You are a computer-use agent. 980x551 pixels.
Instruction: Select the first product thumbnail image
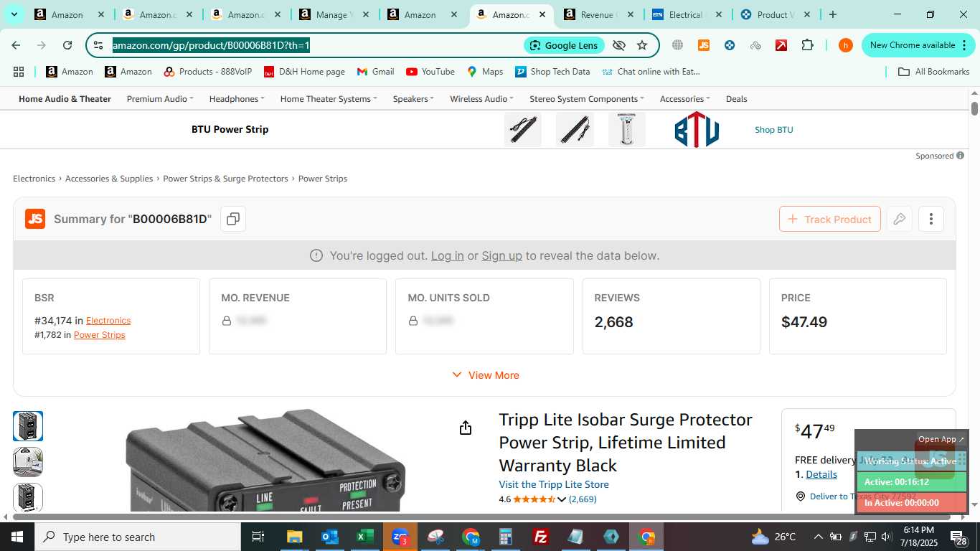pos(28,426)
